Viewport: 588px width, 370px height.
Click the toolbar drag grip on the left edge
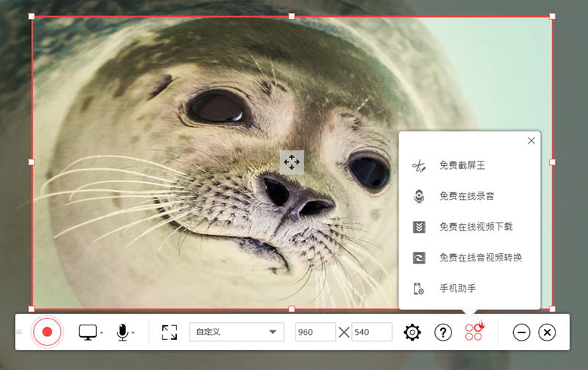pos(19,332)
